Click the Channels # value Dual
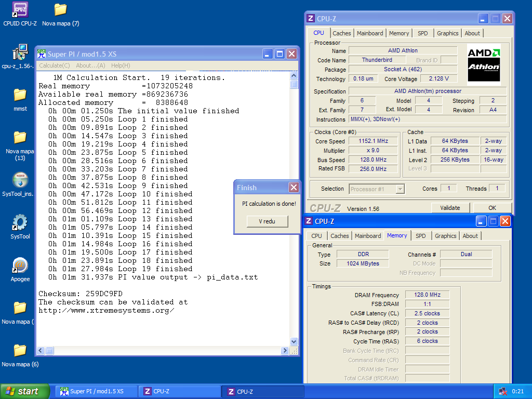Image resolution: width=532 pixels, height=399 pixels. (x=466, y=254)
